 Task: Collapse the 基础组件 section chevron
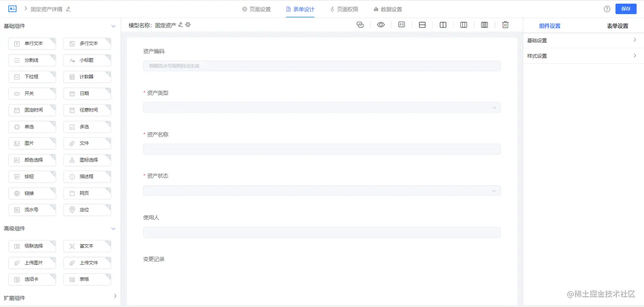coord(113,26)
